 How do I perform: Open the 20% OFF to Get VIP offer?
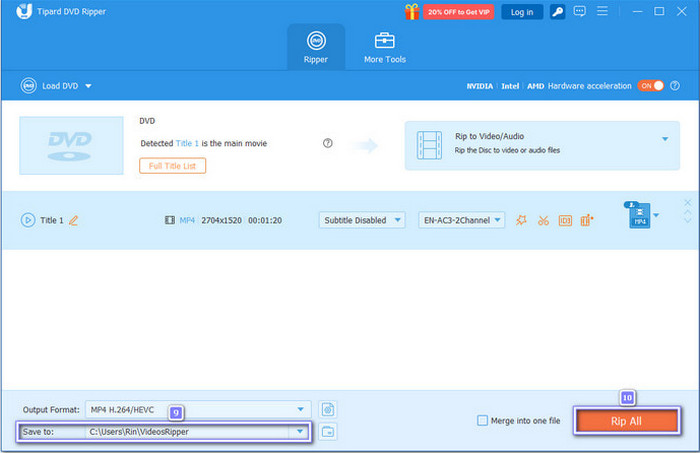click(458, 12)
